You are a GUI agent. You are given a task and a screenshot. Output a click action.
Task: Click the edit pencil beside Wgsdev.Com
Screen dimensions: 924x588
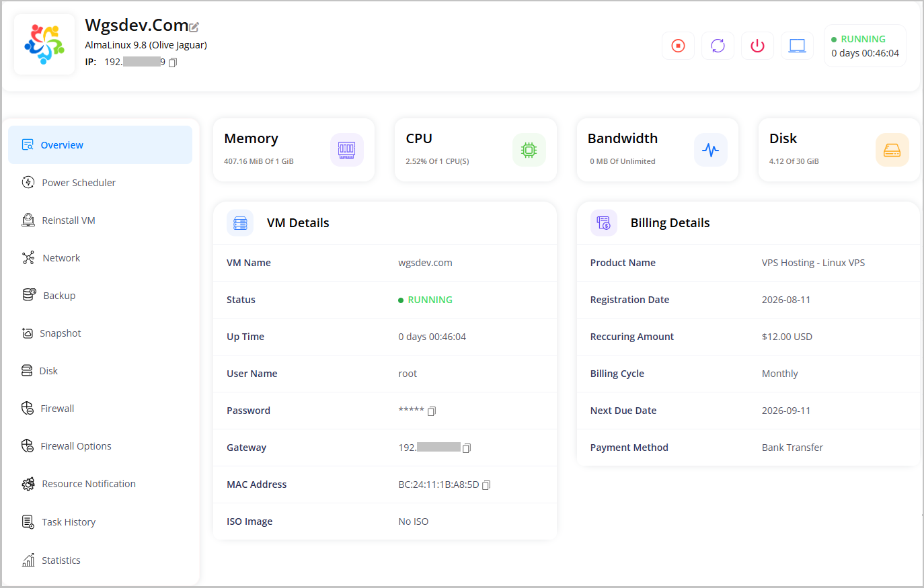point(194,28)
